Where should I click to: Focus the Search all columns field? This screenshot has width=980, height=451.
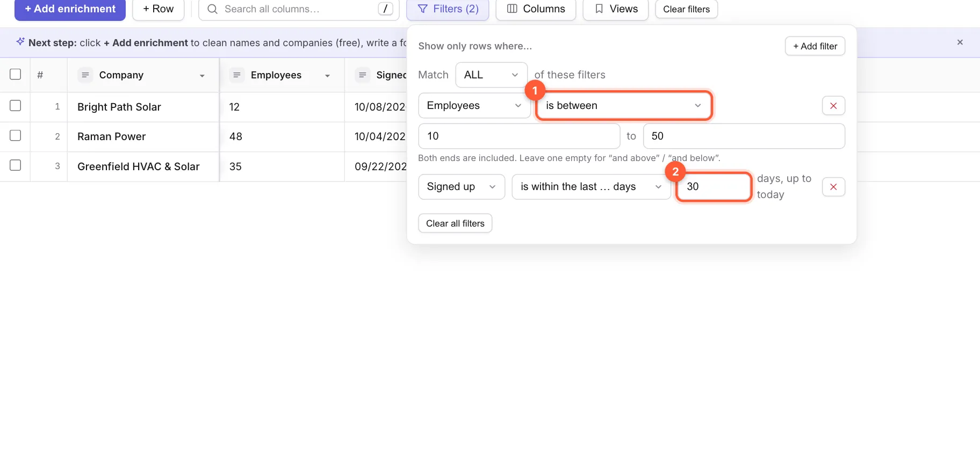(x=299, y=9)
